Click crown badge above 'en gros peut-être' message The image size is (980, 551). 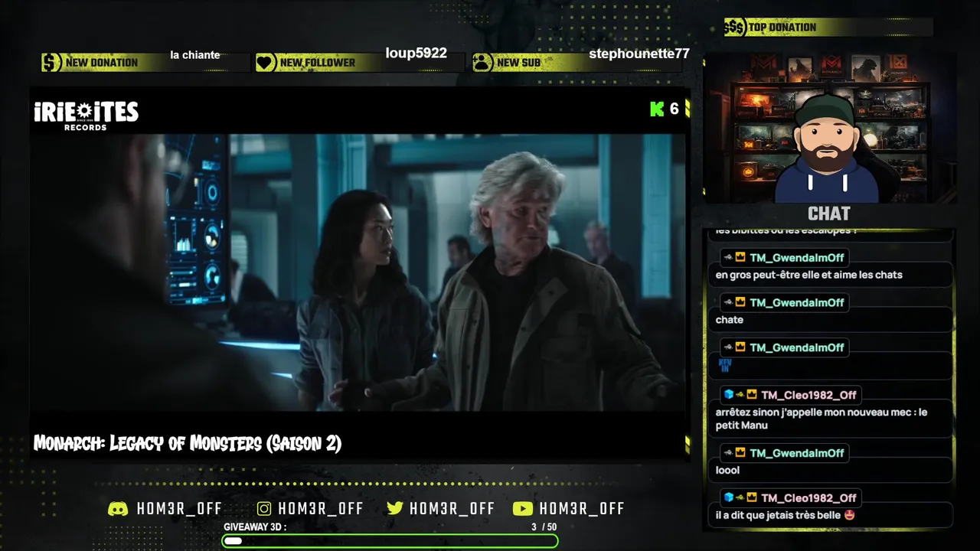pyautogui.click(x=740, y=258)
